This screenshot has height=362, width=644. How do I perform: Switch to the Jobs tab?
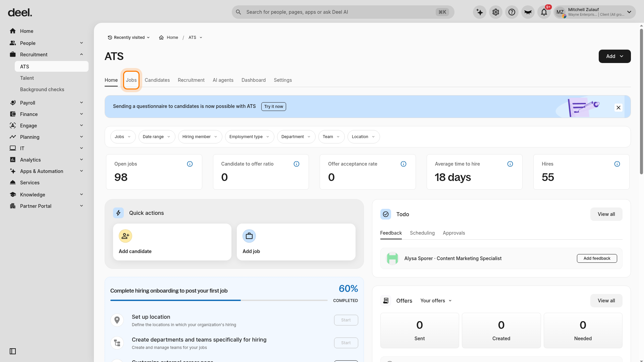tap(131, 80)
